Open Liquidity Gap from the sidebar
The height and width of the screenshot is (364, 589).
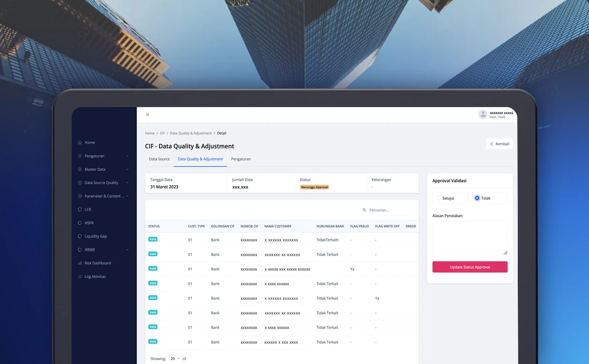click(96, 236)
